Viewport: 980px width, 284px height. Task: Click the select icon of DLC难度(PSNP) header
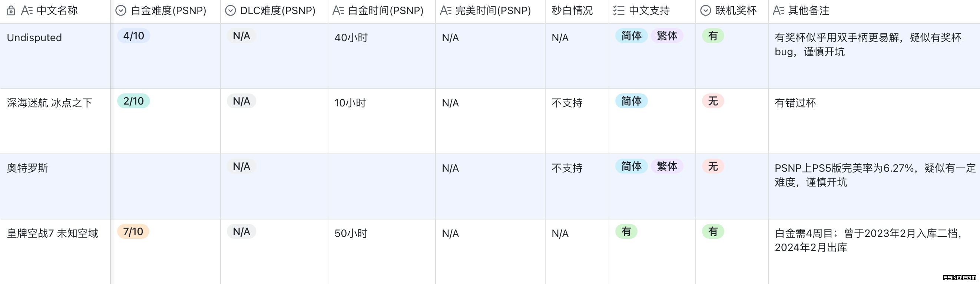point(230,11)
